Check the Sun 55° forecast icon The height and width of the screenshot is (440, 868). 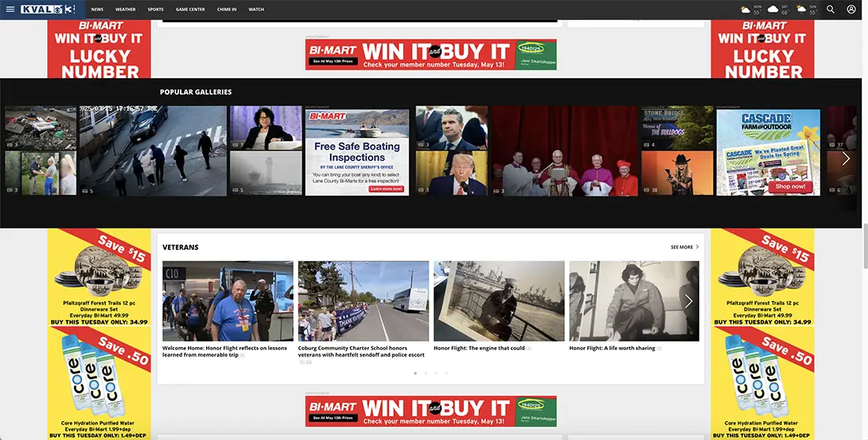[x=801, y=9]
